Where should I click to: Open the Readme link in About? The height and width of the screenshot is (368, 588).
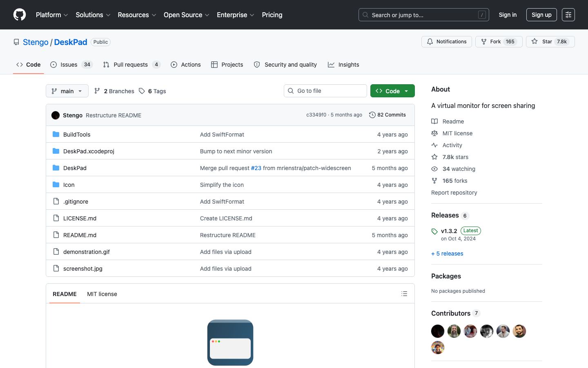pyautogui.click(x=448, y=121)
